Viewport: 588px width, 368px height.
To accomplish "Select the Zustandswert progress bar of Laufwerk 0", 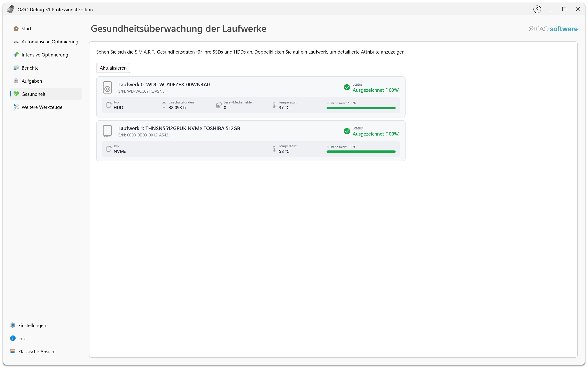I will click(x=361, y=108).
